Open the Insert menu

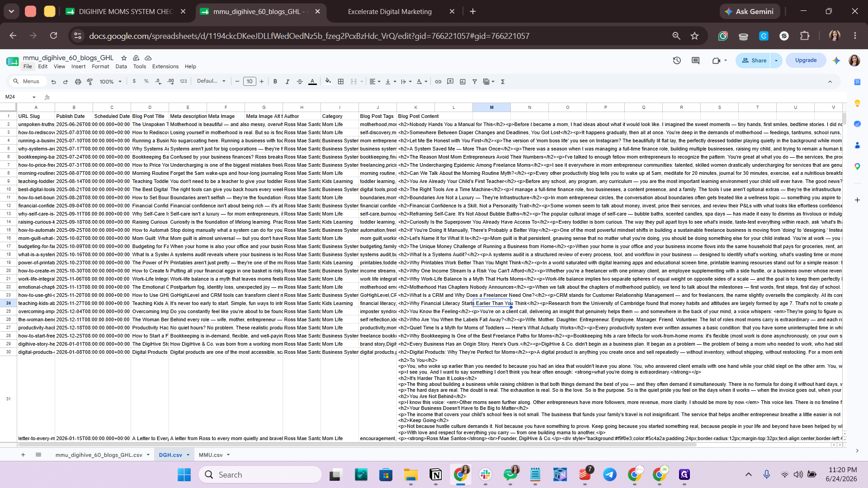click(x=78, y=66)
